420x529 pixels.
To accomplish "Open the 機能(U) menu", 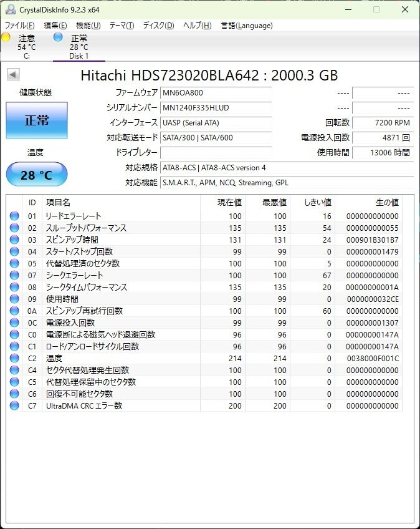I will [88, 26].
